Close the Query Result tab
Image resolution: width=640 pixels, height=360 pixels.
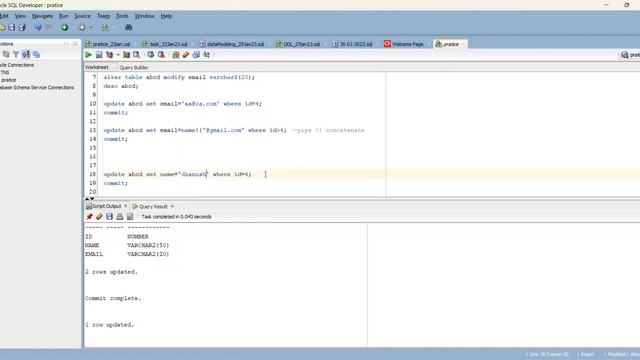[172, 206]
